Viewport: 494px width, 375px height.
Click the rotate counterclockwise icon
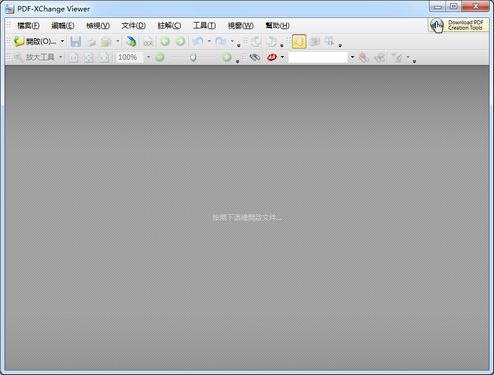(x=256, y=42)
